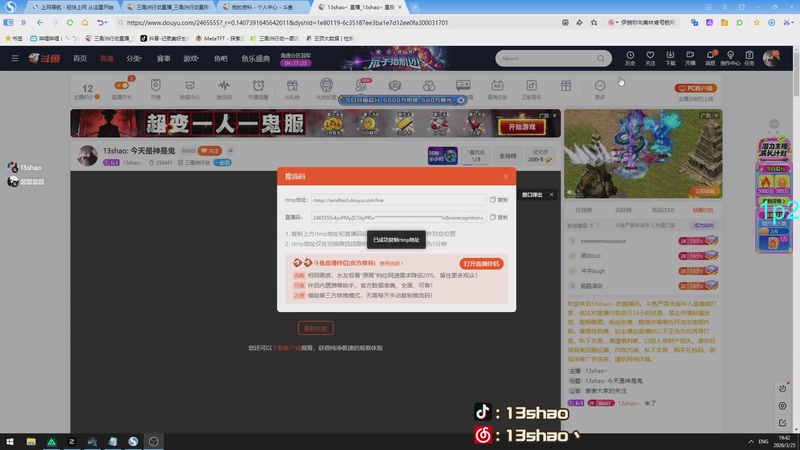Open the 创作中心 icon

[730, 58]
